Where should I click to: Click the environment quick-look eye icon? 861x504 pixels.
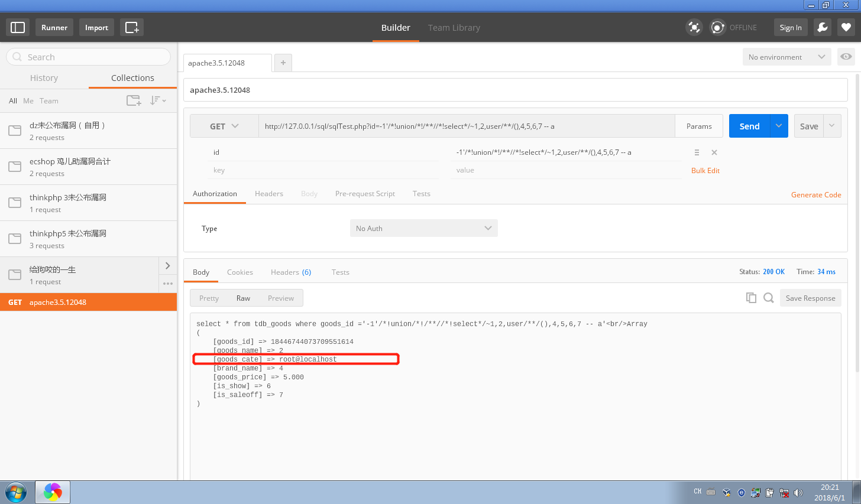pyautogui.click(x=846, y=57)
